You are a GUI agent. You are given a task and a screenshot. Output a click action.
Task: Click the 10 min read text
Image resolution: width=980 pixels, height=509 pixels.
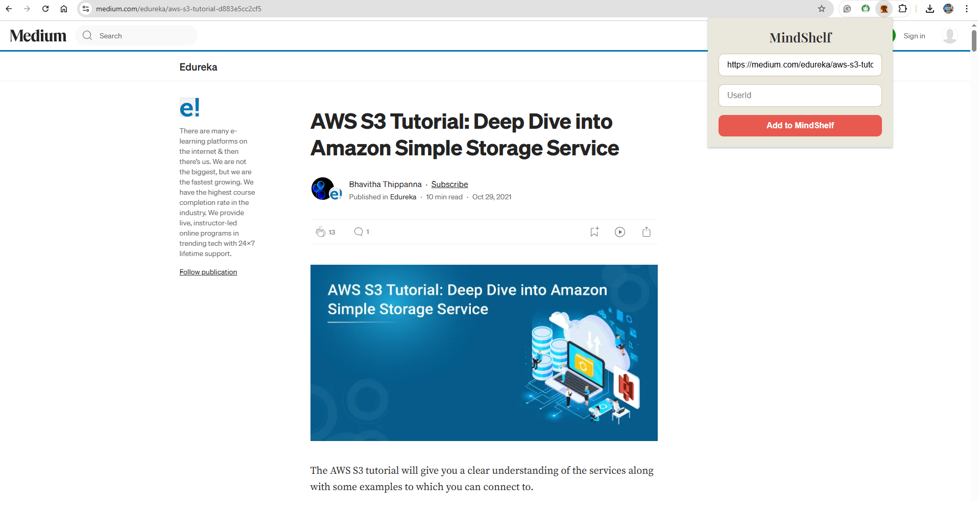tap(444, 197)
